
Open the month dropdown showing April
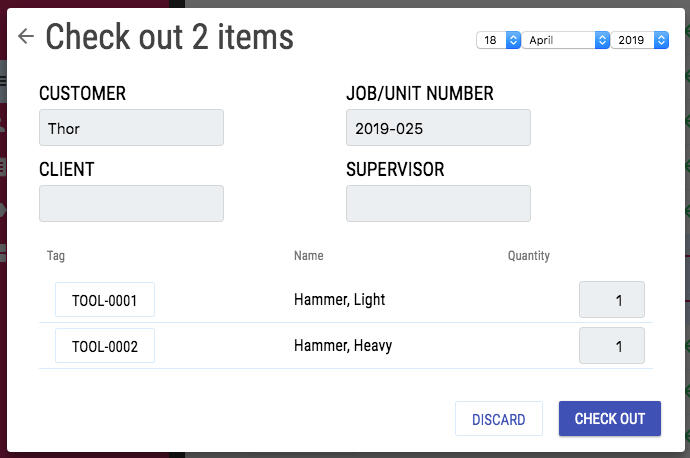[566, 40]
